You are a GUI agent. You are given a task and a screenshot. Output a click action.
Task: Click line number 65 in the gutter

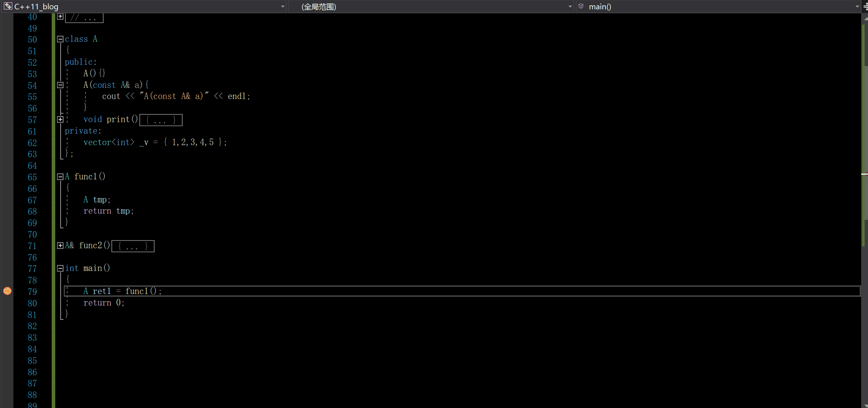[32, 177]
